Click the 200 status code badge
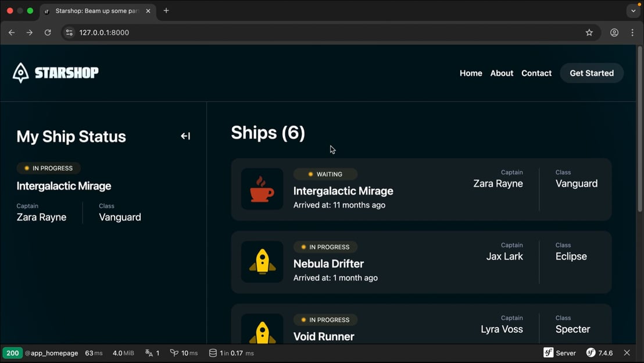Viewport: 644px width, 363px height. coord(12,353)
